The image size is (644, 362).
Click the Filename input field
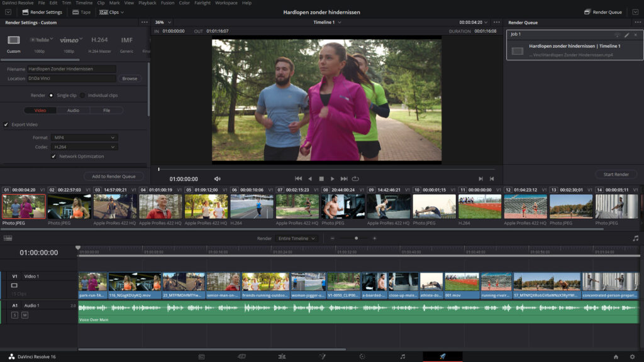72,69
